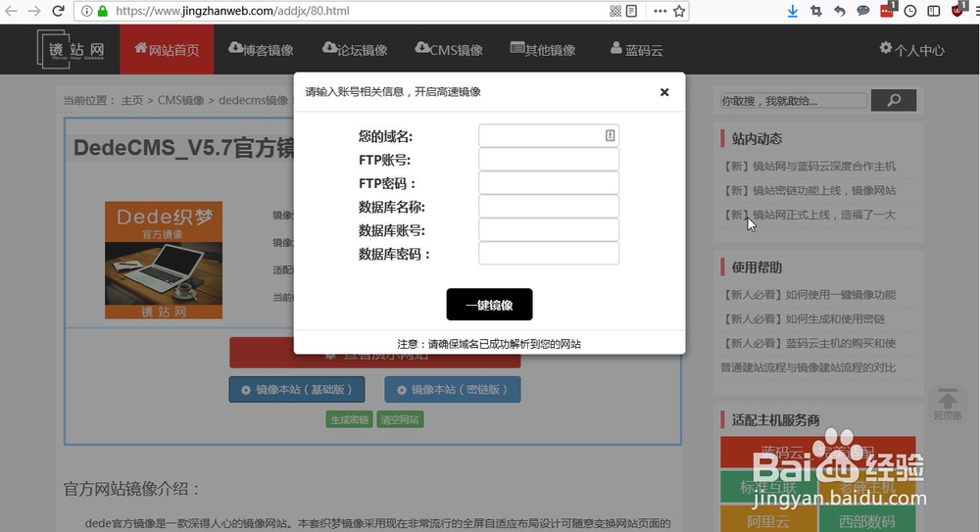Open 普通建站流程与镜像建站流程的对比 link

click(808, 368)
